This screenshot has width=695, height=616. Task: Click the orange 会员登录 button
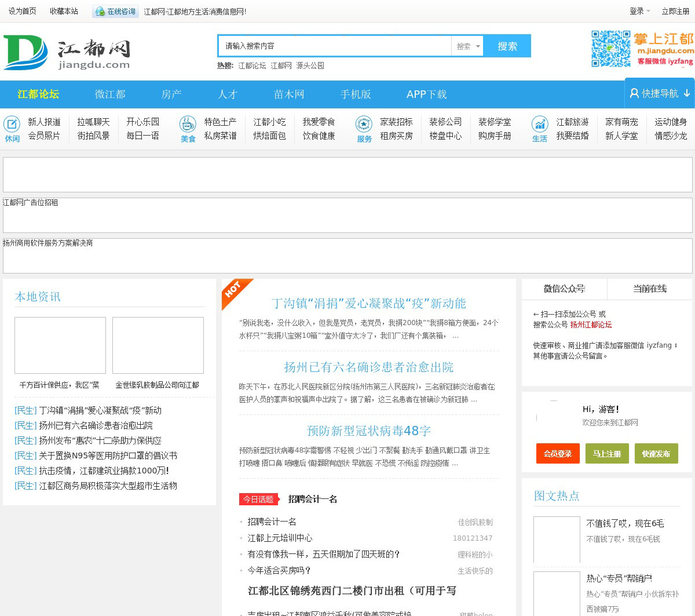click(557, 454)
